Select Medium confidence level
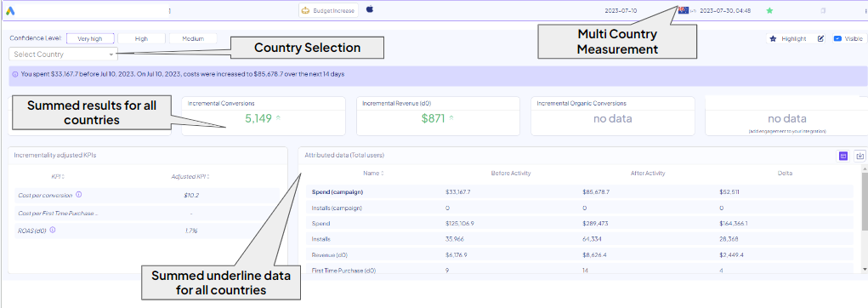 click(x=193, y=39)
